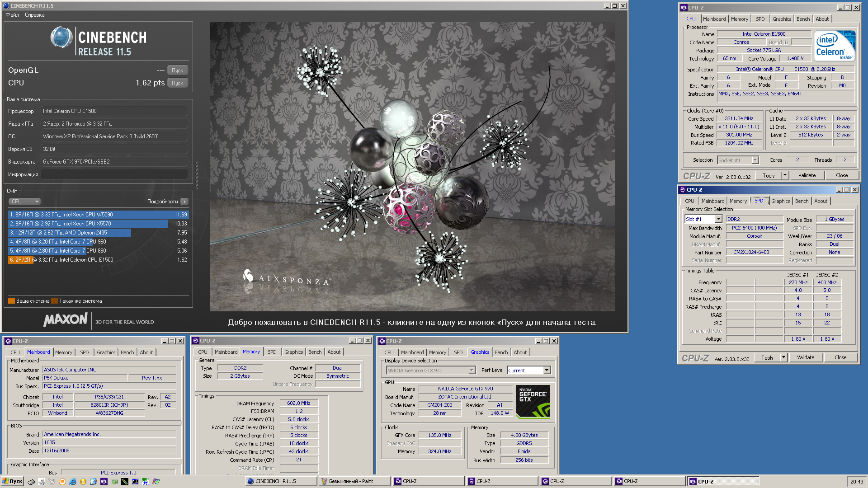Open the Perf Level Current dropdown
The height and width of the screenshot is (488, 868).
(x=547, y=371)
